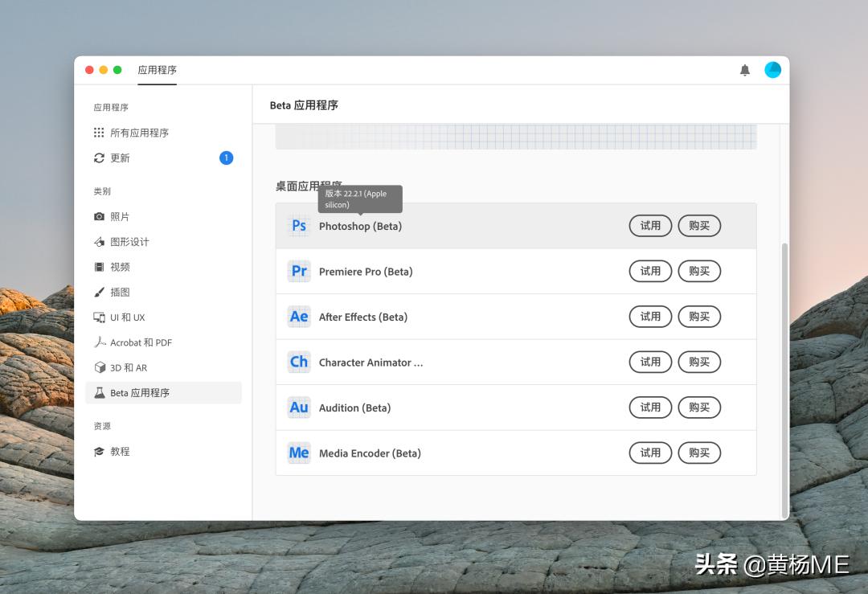Click 试用 for Photoshop (Beta)

click(x=650, y=226)
